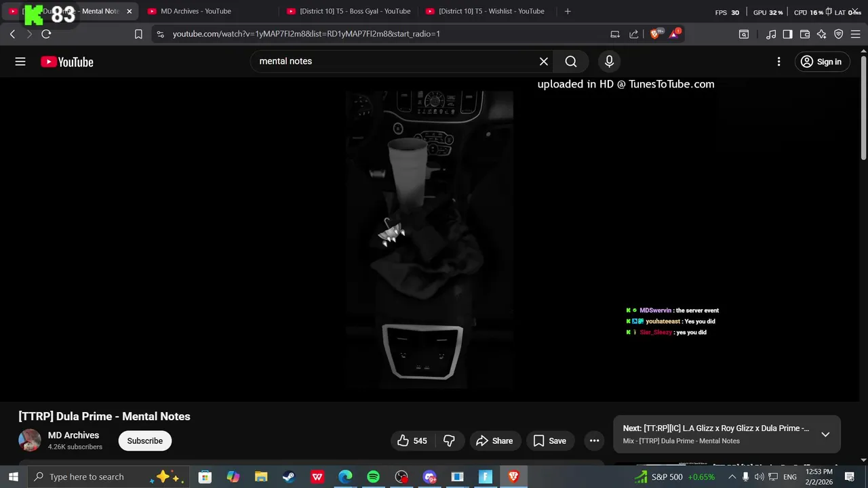
Task: Open Brave Wallet icon
Action: pyautogui.click(x=805, y=34)
